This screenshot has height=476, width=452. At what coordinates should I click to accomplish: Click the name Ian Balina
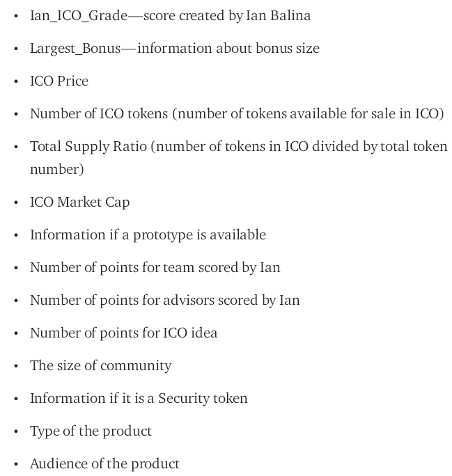278,15
